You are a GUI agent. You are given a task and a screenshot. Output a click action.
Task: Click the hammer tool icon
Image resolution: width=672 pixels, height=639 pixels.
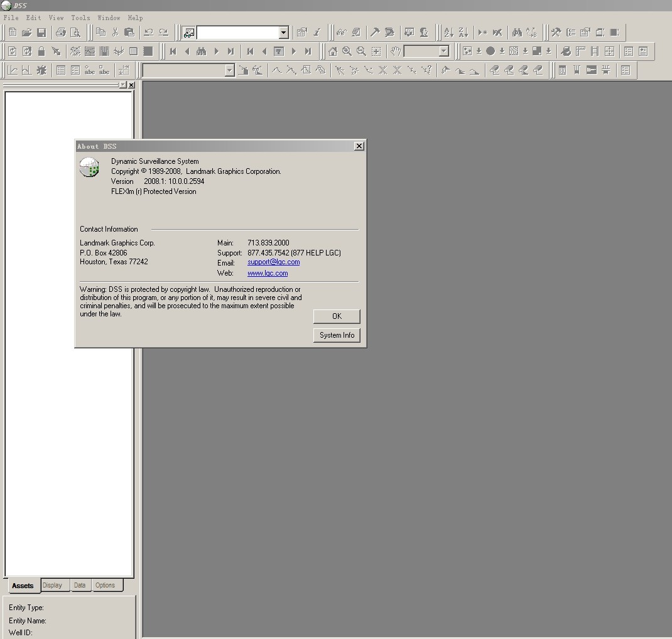375,33
